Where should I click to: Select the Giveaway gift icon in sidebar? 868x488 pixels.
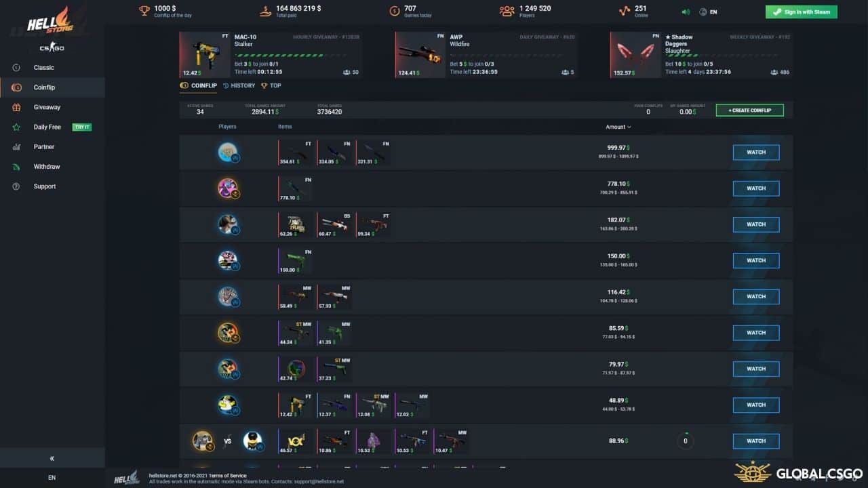16,107
